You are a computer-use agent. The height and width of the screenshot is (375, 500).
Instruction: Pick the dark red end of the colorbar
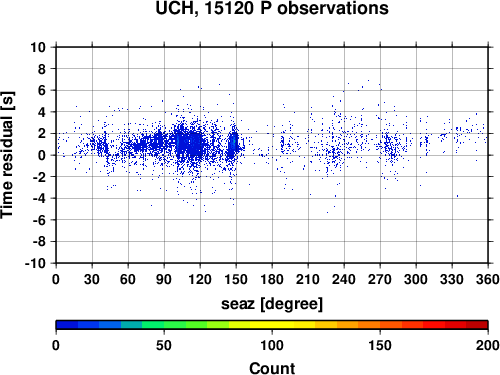pos(477,325)
